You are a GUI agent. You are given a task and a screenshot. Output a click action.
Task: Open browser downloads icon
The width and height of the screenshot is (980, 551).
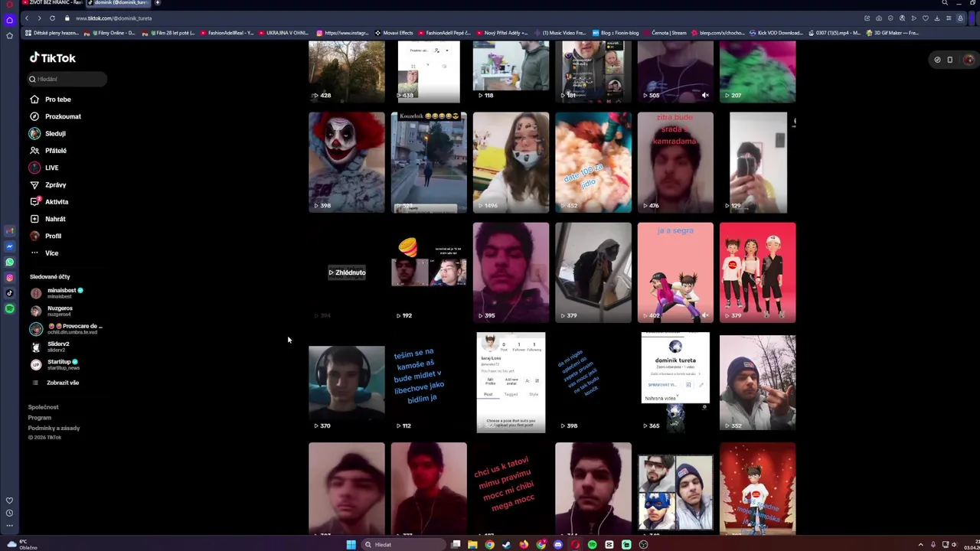(x=936, y=18)
